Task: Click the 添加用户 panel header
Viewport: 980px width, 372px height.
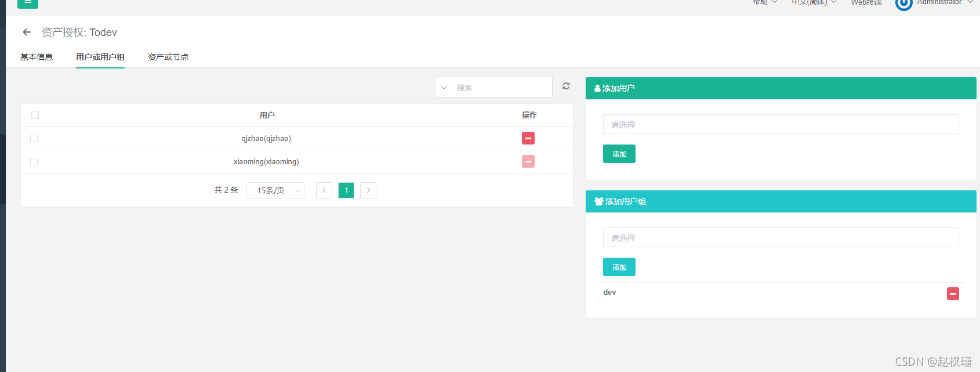Action: coord(781,88)
